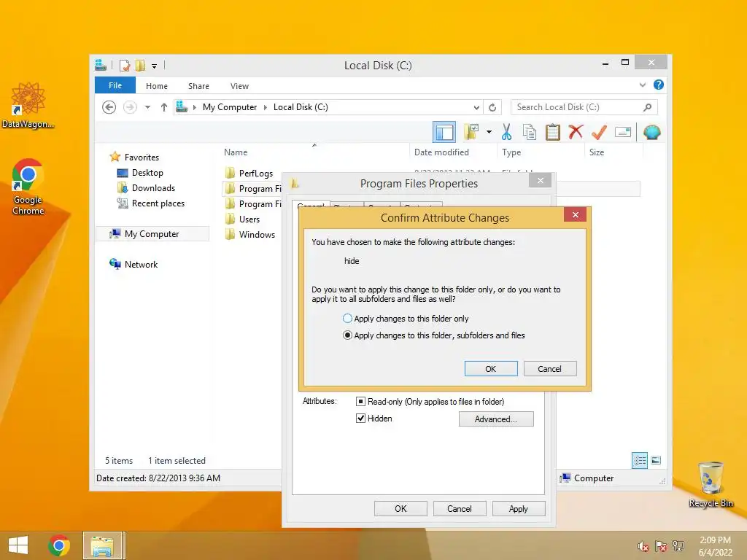This screenshot has width=747, height=560.
Task: Select My Computer in navigation pane
Action: point(152,234)
